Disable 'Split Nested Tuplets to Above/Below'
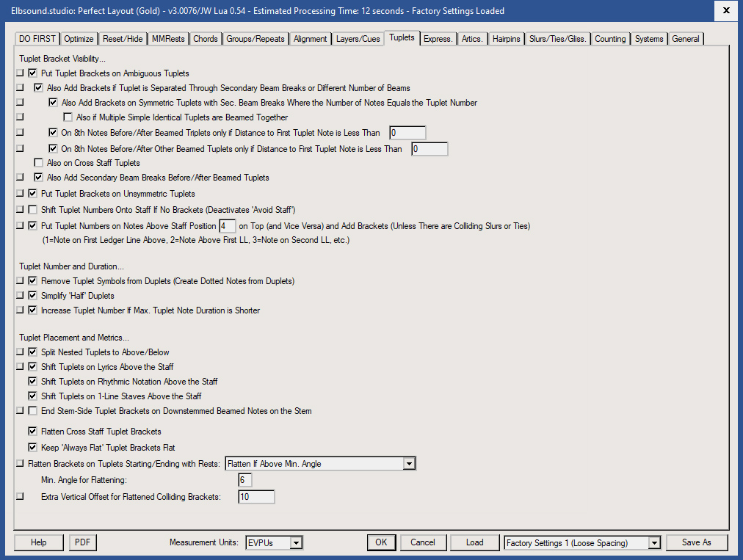 click(32, 352)
